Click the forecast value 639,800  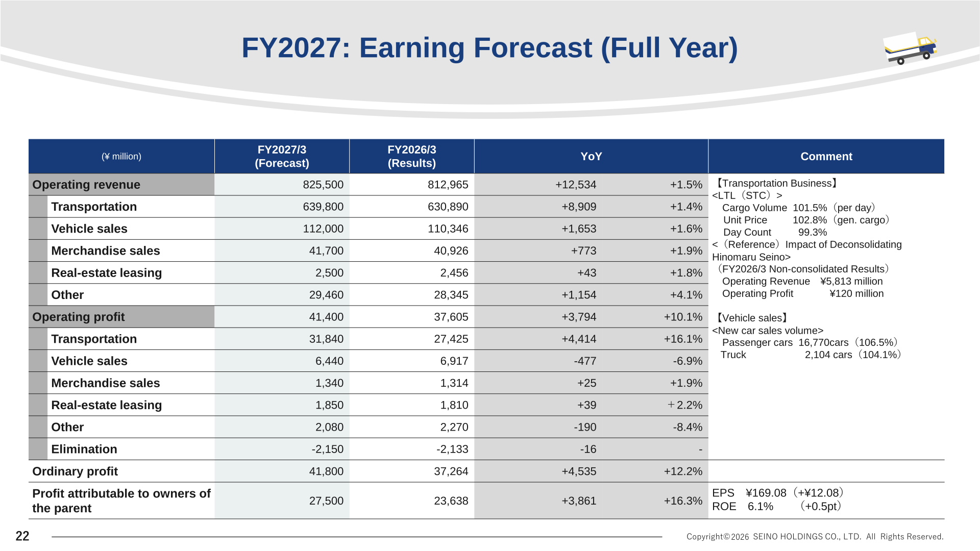tap(323, 207)
